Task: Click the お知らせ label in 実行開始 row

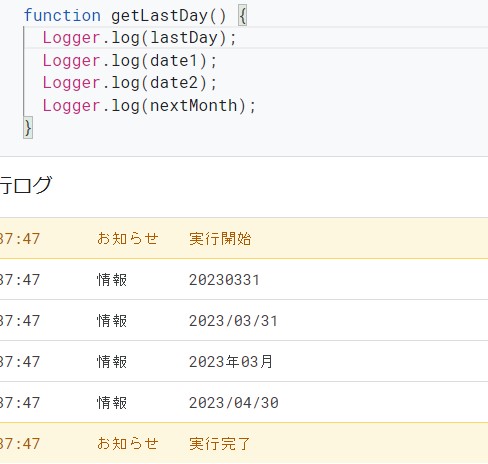Action: point(127,239)
